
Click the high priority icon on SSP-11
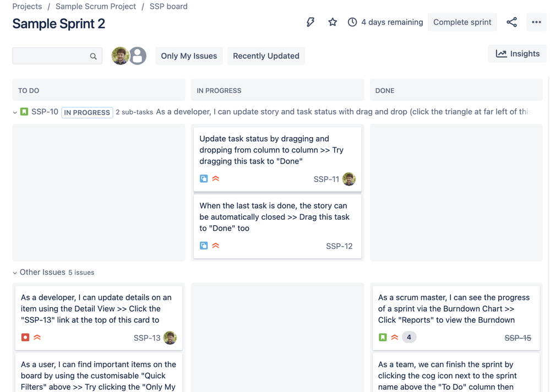click(216, 178)
